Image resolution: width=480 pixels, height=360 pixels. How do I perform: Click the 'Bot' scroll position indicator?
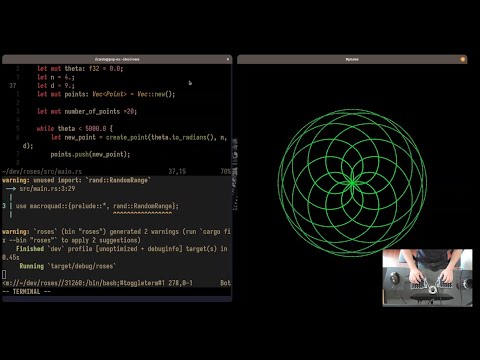[x=225, y=283]
